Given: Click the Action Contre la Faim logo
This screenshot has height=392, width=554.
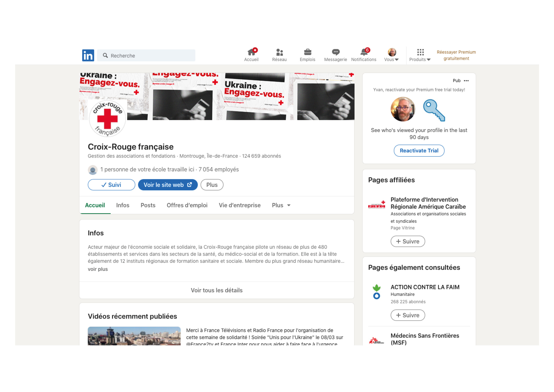Looking at the screenshot, I should tap(377, 292).
